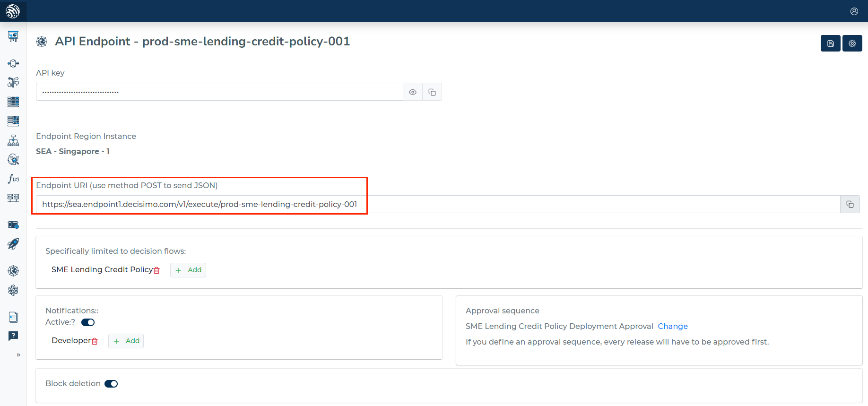
Task: Open the tree hierarchy diagram icon
Action: (x=13, y=140)
